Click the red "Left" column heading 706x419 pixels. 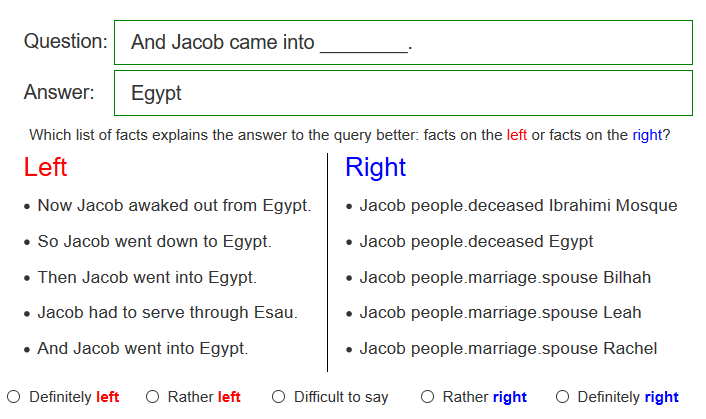[x=46, y=167]
